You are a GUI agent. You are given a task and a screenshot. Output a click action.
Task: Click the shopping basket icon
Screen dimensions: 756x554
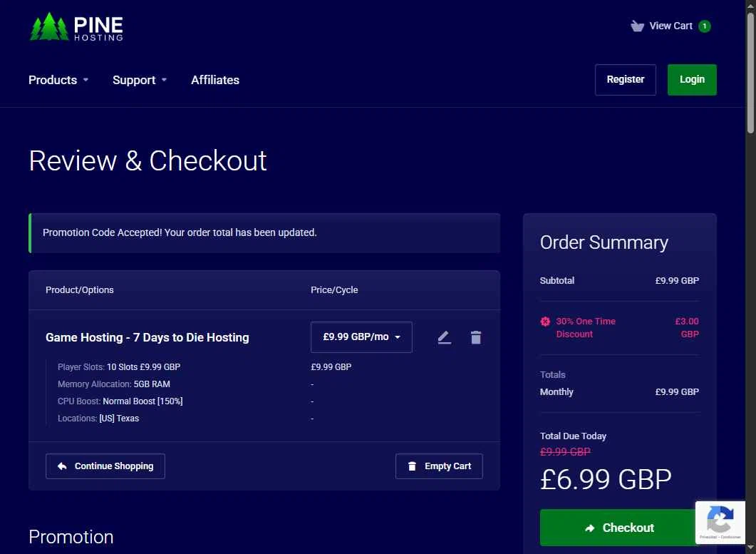coord(638,26)
